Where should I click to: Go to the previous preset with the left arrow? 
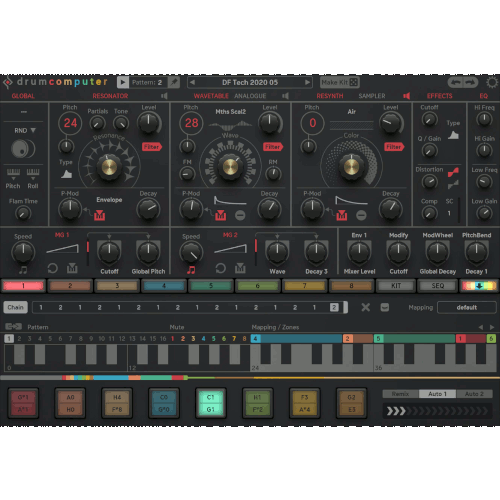coord(192,82)
